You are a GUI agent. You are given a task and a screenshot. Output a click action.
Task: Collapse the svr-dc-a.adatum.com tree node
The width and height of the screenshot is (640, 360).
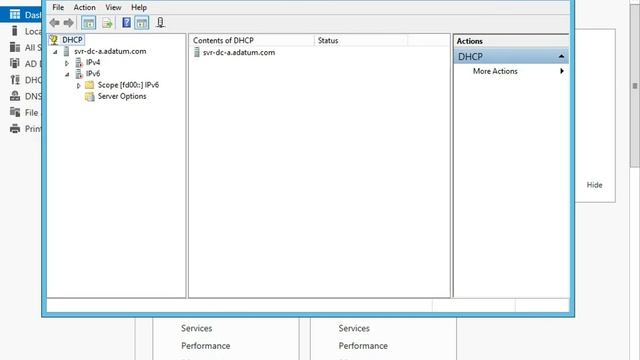pos(55,51)
